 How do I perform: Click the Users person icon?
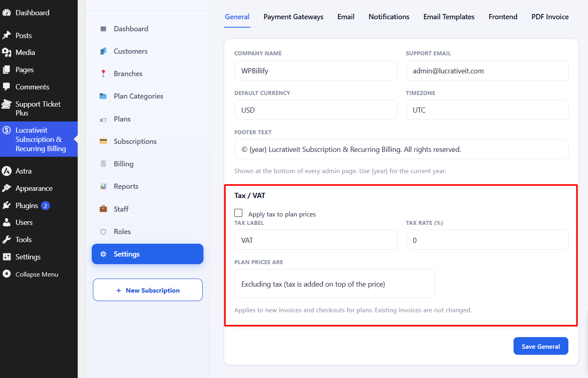[7, 222]
